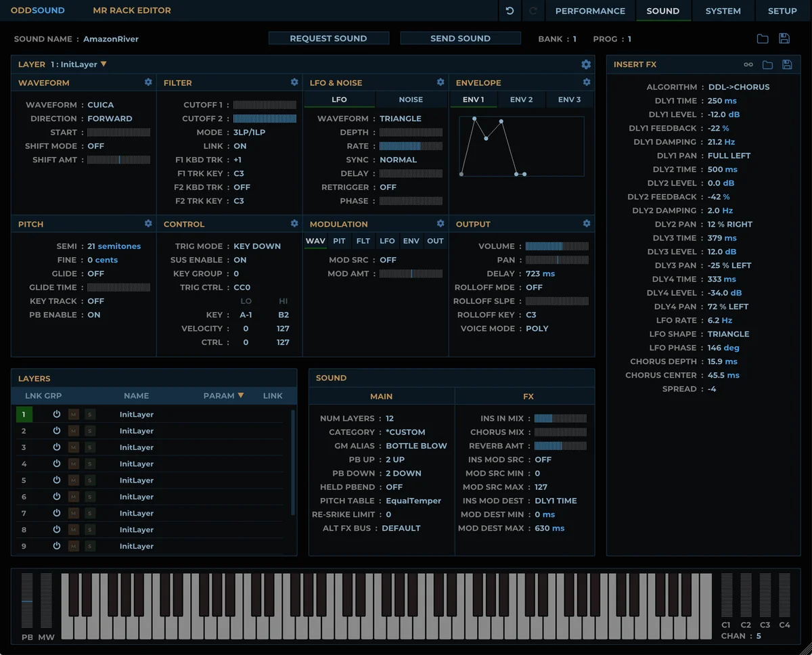Open the Waveform section gear settings
The height and width of the screenshot is (655, 812).
pos(148,82)
